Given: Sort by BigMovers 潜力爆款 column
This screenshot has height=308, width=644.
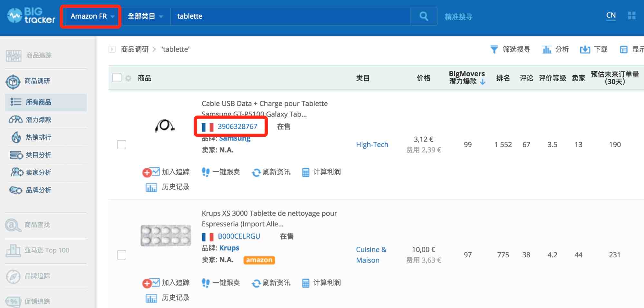Looking at the screenshot, I should (x=467, y=78).
